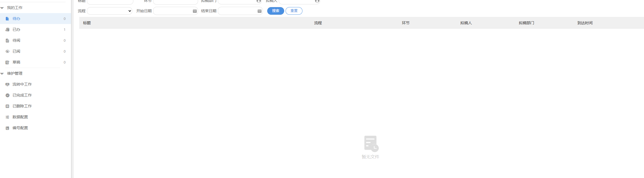Open the 待办 menu item
The image size is (644, 178).
click(36, 19)
